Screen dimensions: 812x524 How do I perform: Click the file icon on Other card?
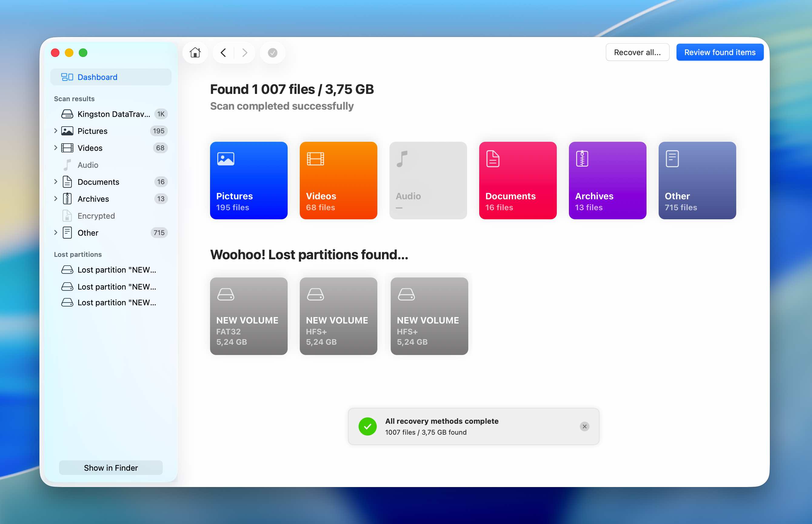point(672,159)
